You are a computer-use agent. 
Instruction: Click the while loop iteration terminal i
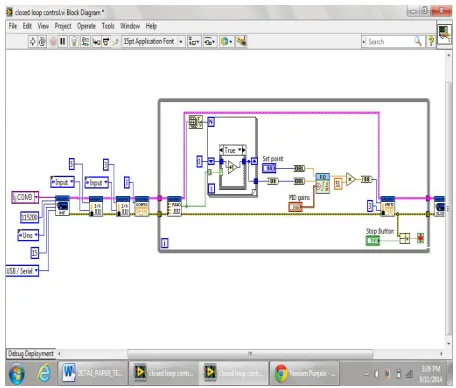(x=165, y=243)
